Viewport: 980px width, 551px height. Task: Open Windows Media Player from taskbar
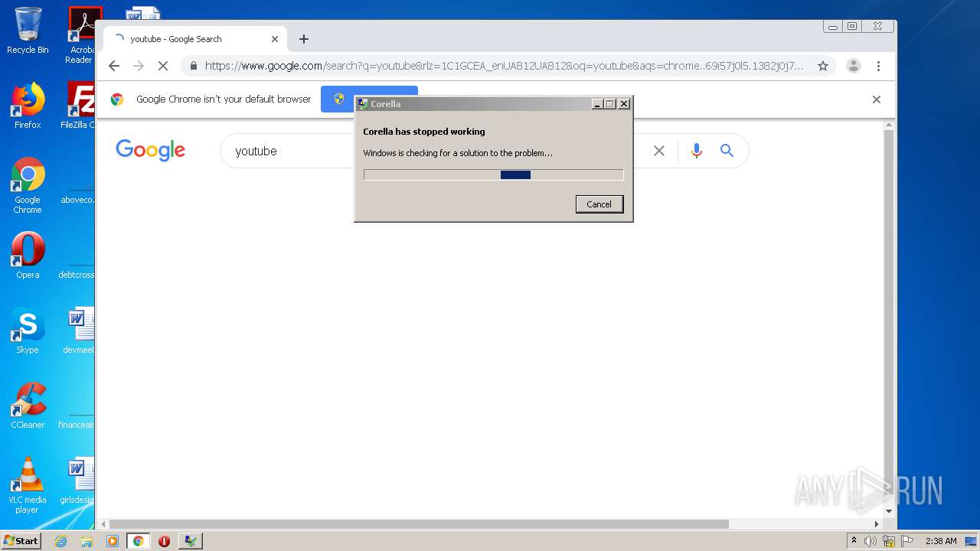(x=113, y=541)
